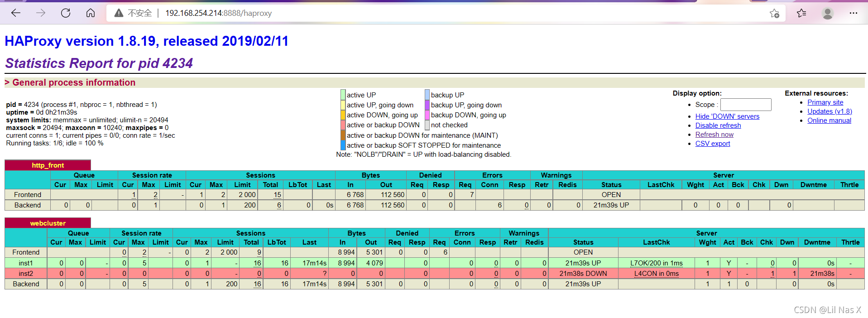The image size is (868, 318).
Task: Click the webcluster Frontend OPEN status
Action: [x=583, y=252]
